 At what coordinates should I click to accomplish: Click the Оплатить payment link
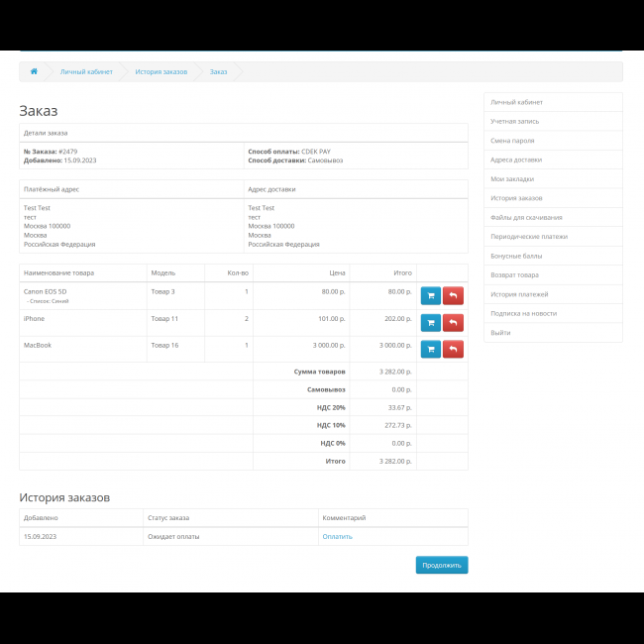pyautogui.click(x=337, y=536)
